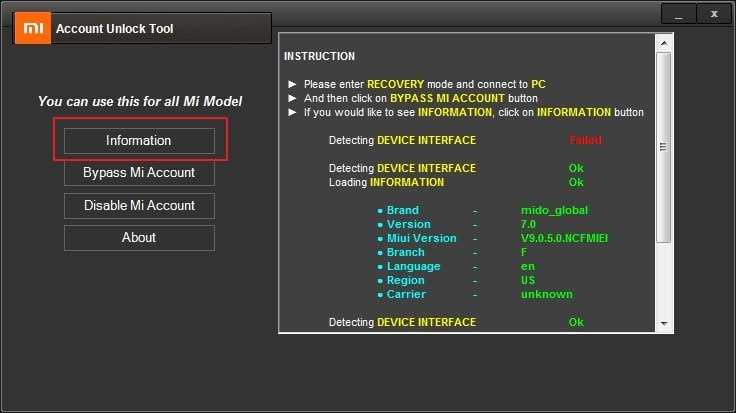Viewport: 736px width, 413px height.
Task: Open the About button
Action: (139, 237)
